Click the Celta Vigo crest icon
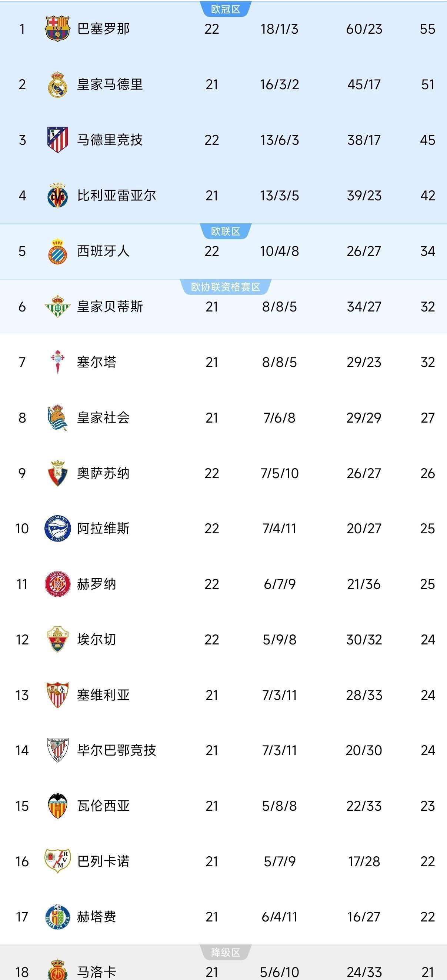 coord(57,362)
